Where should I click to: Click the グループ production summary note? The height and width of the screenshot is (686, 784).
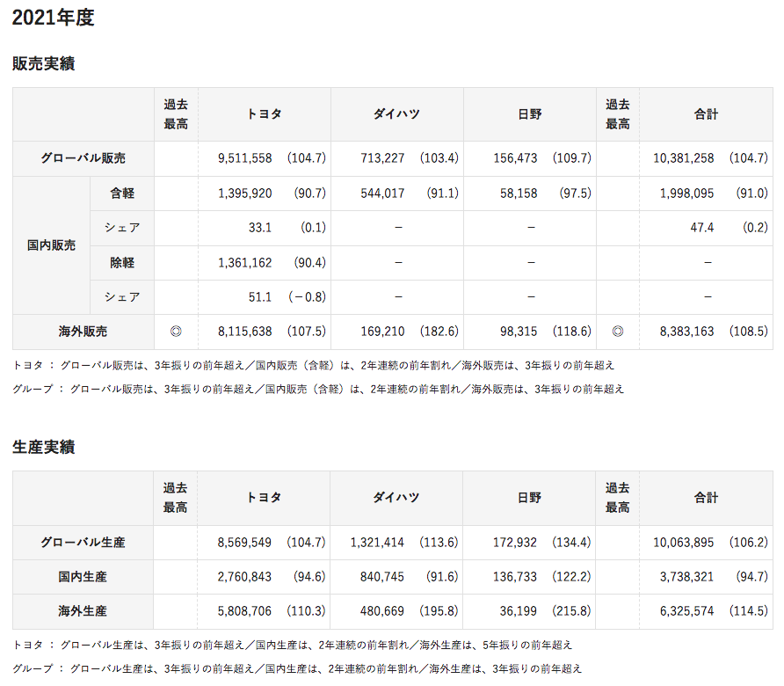297,669
